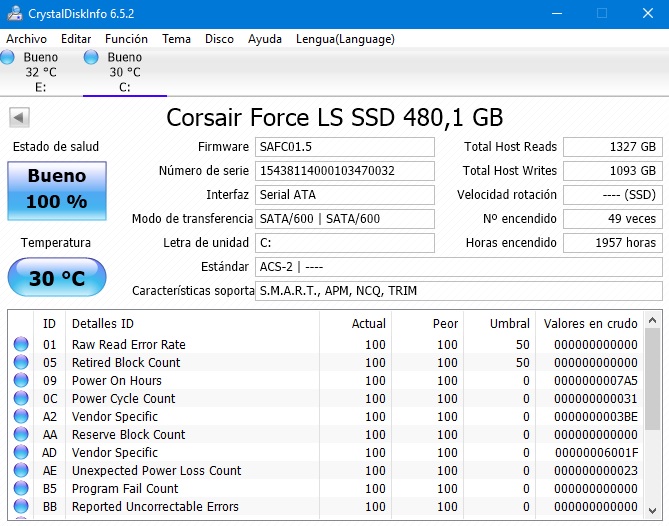669x526 pixels.
Task: Open the Función menu
Action: coord(126,39)
